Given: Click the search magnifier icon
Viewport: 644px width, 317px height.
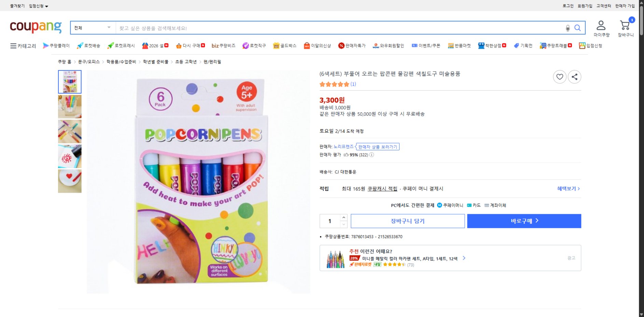Looking at the screenshot, I should [578, 28].
